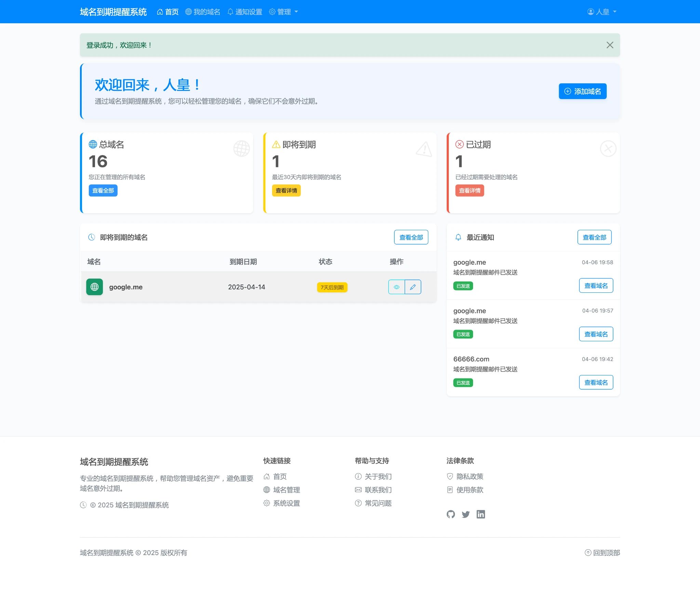Viewport: 700px width, 594px height.
Task: View google.me domain via eye icon
Action: click(396, 287)
